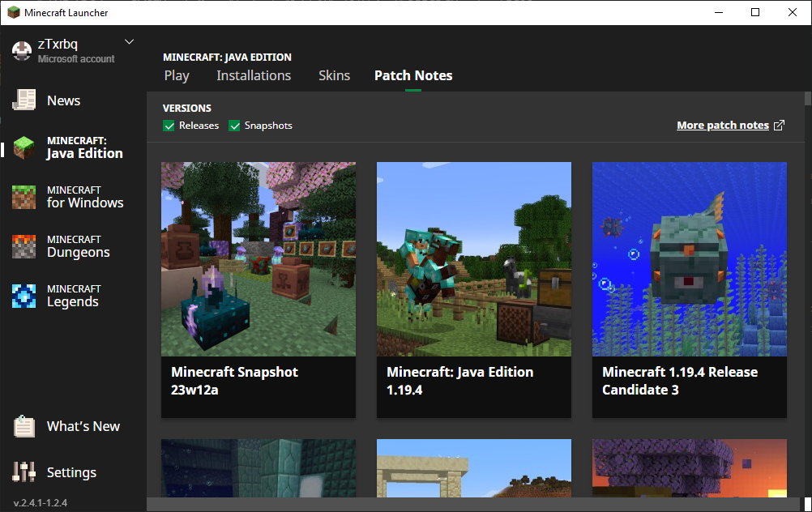The height and width of the screenshot is (512, 812).
Task: Open the News section newspaper icon
Action: (x=24, y=100)
